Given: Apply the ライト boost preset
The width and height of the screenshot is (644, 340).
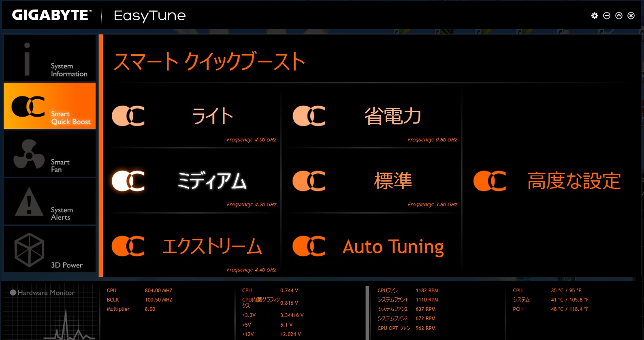Looking at the screenshot, I should pos(194,117).
